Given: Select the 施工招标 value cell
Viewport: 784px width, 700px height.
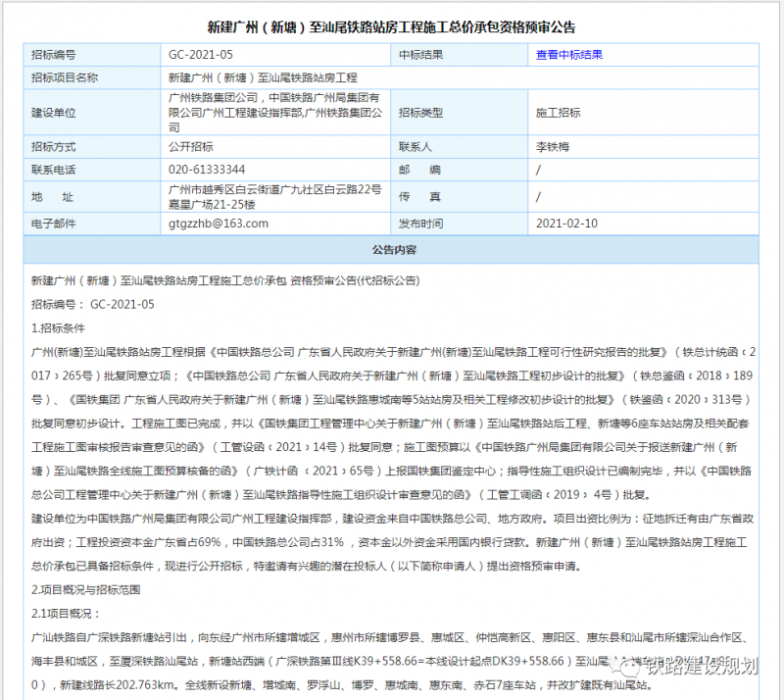Looking at the screenshot, I should 643,113.
